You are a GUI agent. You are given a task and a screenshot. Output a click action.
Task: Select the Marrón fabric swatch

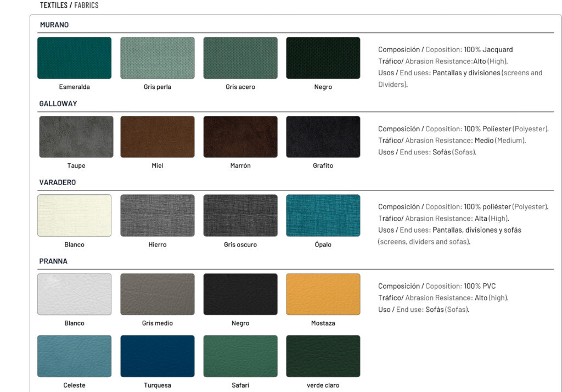pos(240,137)
